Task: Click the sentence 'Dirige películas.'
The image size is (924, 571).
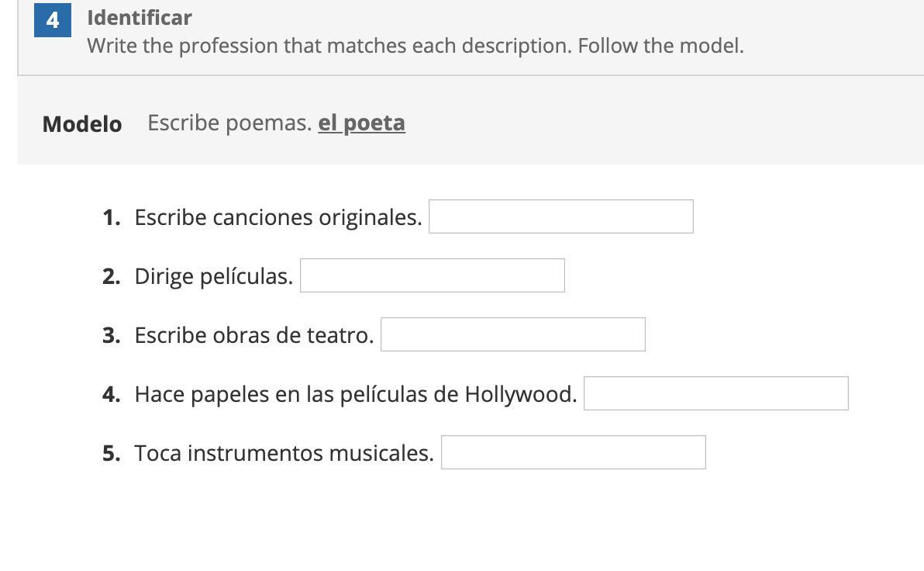Action: coord(214,276)
